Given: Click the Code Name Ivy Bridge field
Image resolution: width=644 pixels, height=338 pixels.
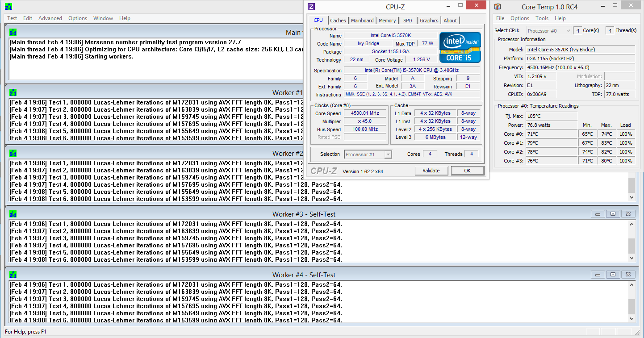Looking at the screenshot, I should [x=368, y=44].
